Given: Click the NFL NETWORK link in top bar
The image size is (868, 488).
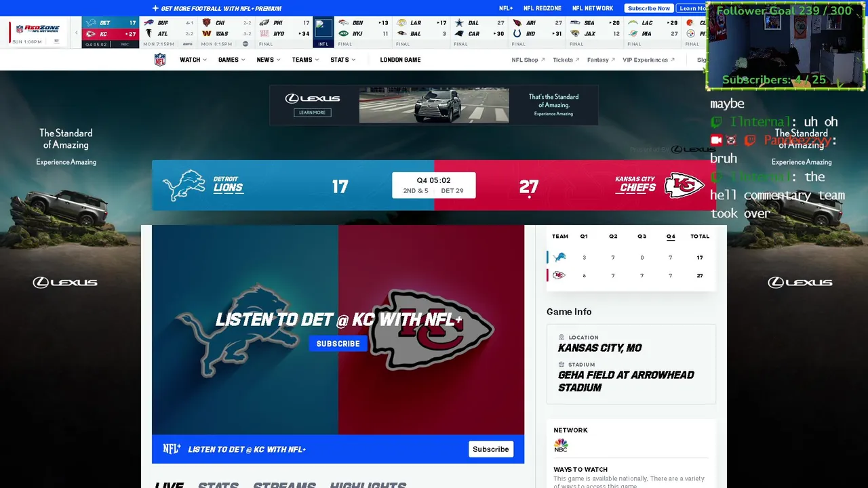Looking at the screenshot, I should click(x=593, y=8).
